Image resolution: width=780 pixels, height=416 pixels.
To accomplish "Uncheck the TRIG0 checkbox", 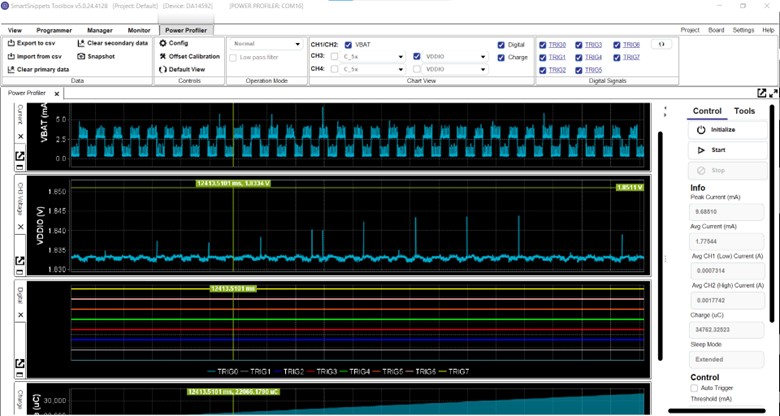I will tap(543, 45).
